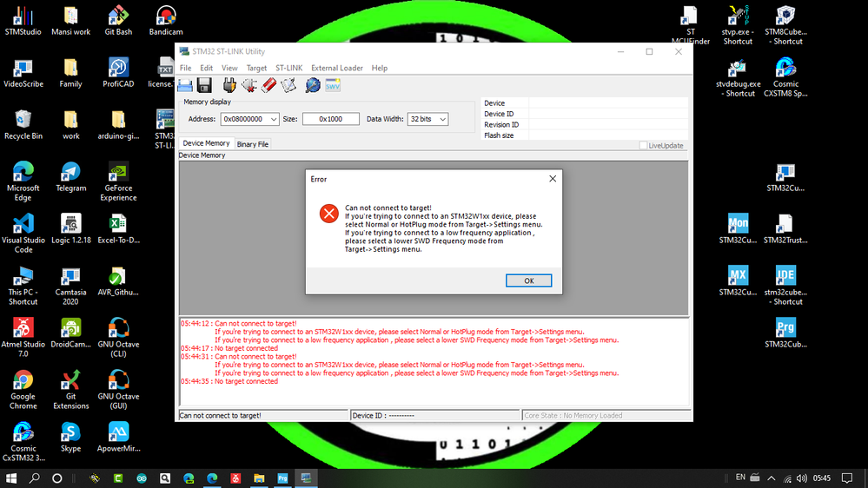Open the Help menu

(379, 68)
